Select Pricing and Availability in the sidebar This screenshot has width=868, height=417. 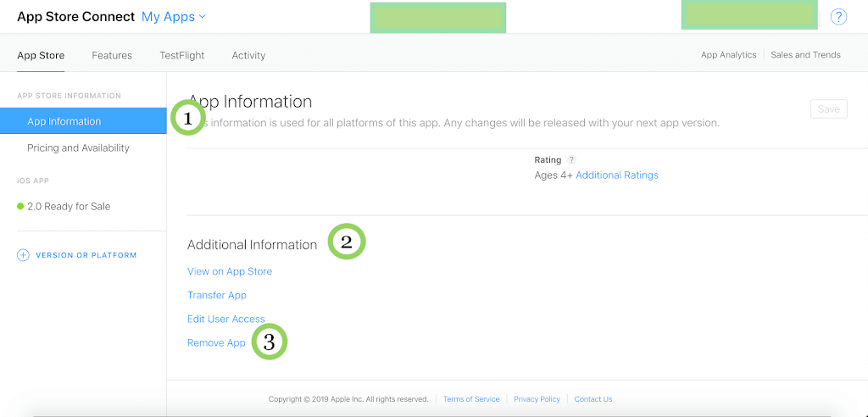pos(78,147)
